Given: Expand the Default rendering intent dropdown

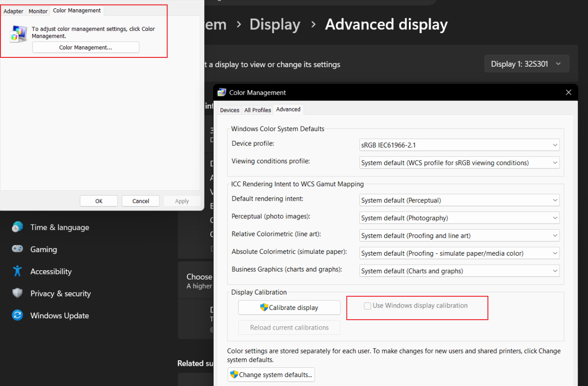Looking at the screenshot, I should pyautogui.click(x=460, y=200).
